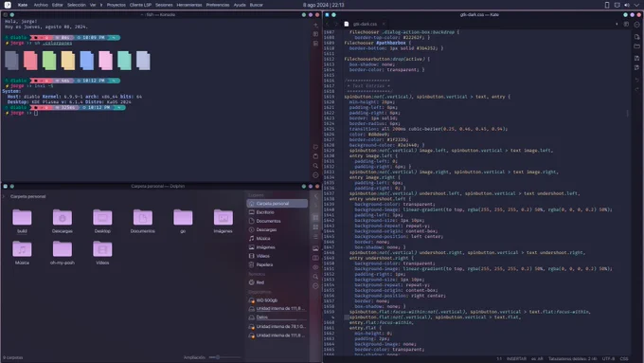644x363 pixels.
Task: Open the Preferencias menu
Action: click(218, 5)
